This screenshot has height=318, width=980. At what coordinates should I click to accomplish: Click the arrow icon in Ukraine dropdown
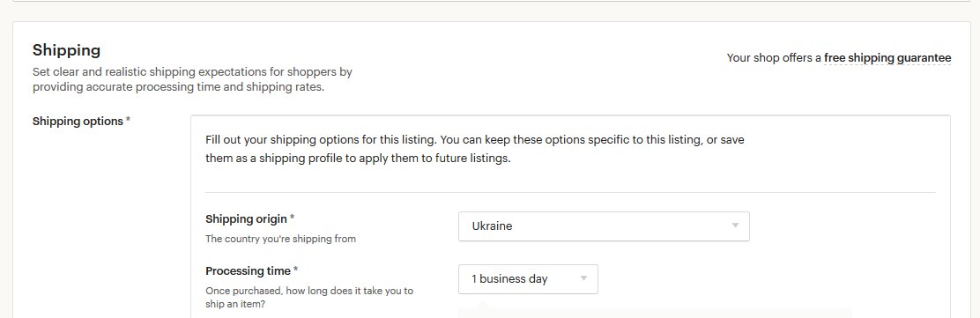735,226
